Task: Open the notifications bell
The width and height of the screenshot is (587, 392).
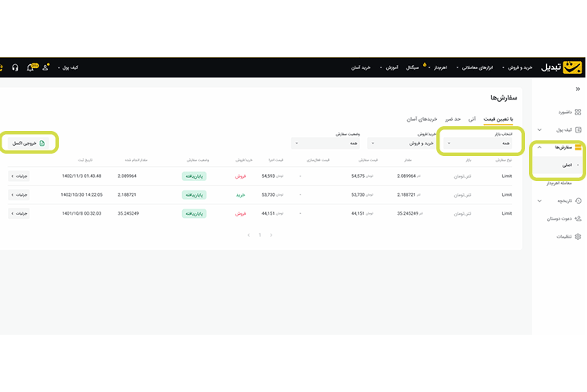Action: (31, 67)
